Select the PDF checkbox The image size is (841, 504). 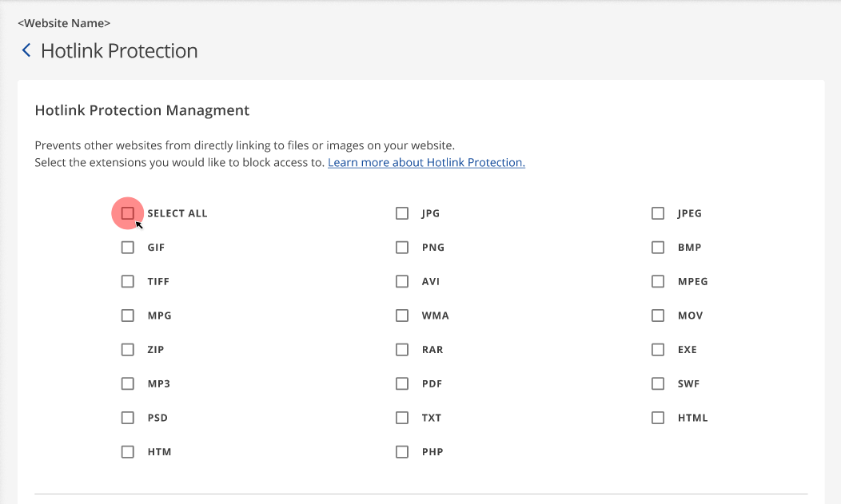(402, 383)
